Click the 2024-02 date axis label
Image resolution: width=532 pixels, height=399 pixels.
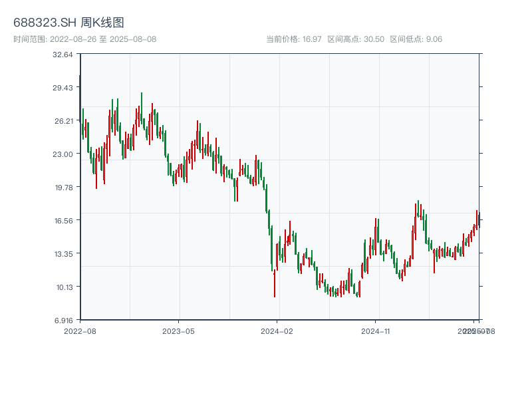(277, 331)
